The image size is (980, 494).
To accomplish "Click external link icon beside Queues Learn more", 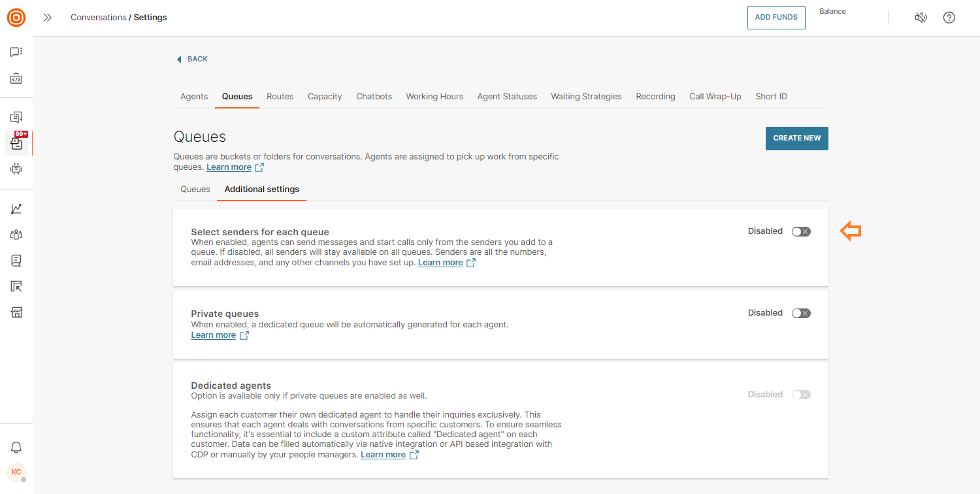I will pyautogui.click(x=259, y=167).
